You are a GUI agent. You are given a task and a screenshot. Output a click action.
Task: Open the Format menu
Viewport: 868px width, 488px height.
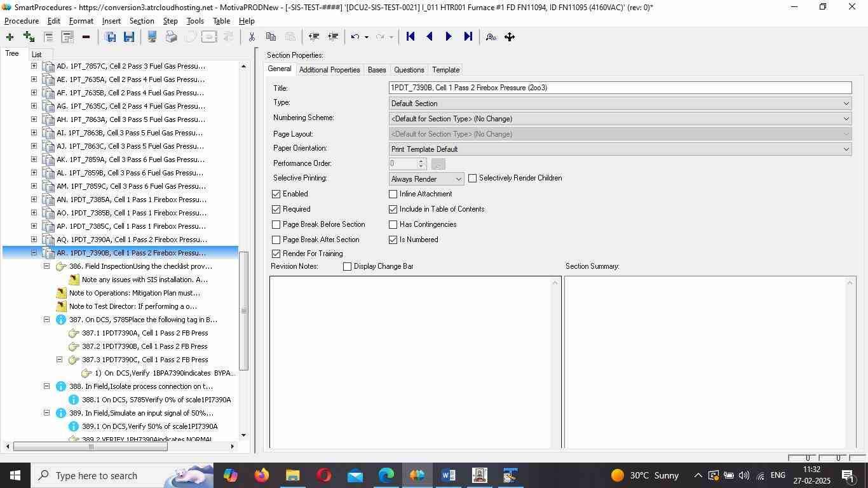[x=81, y=21]
